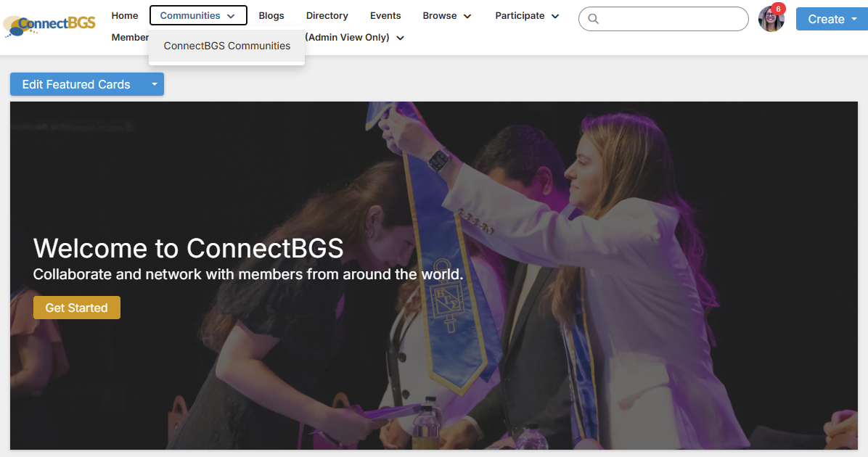Click Edit Featured Cards button

click(76, 84)
